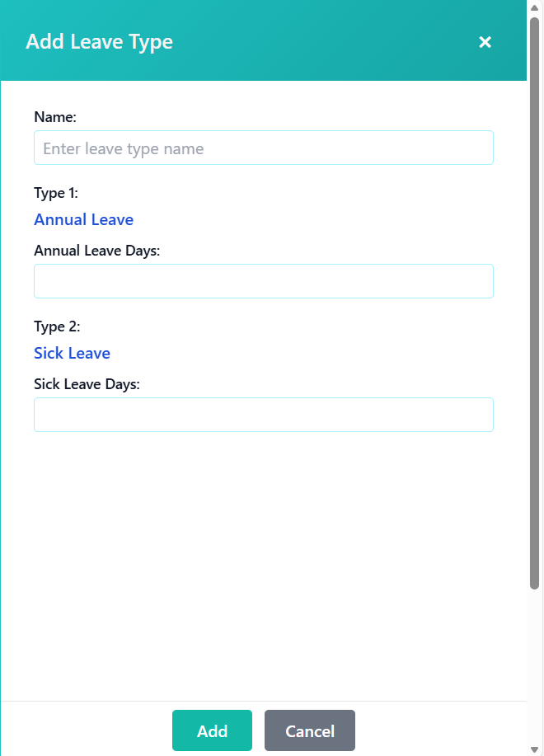Click the Name label

55,117
